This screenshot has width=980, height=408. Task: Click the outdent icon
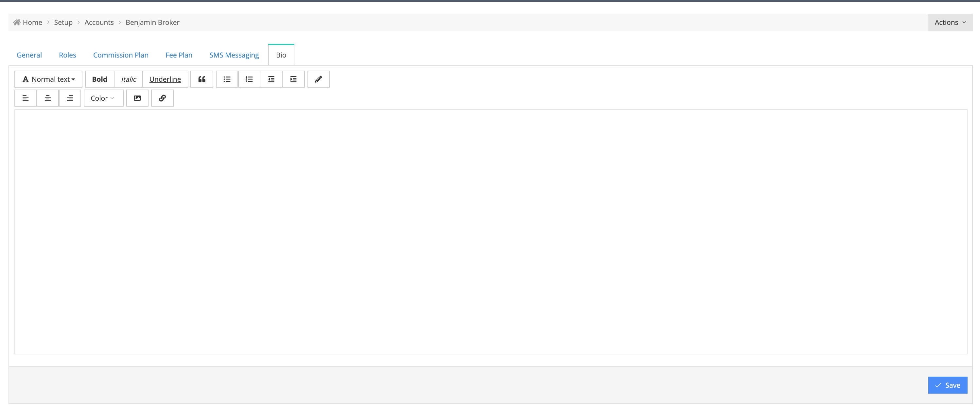[x=271, y=79]
